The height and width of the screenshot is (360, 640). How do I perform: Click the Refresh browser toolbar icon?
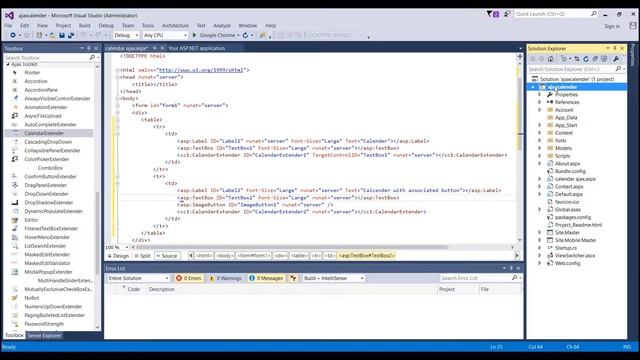click(245, 36)
